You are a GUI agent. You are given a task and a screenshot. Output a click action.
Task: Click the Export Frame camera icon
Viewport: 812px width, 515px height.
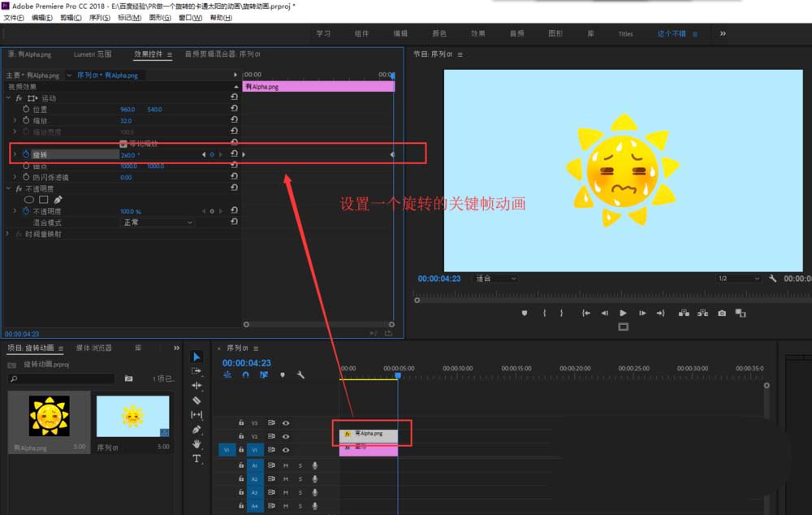pyautogui.click(x=721, y=313)
